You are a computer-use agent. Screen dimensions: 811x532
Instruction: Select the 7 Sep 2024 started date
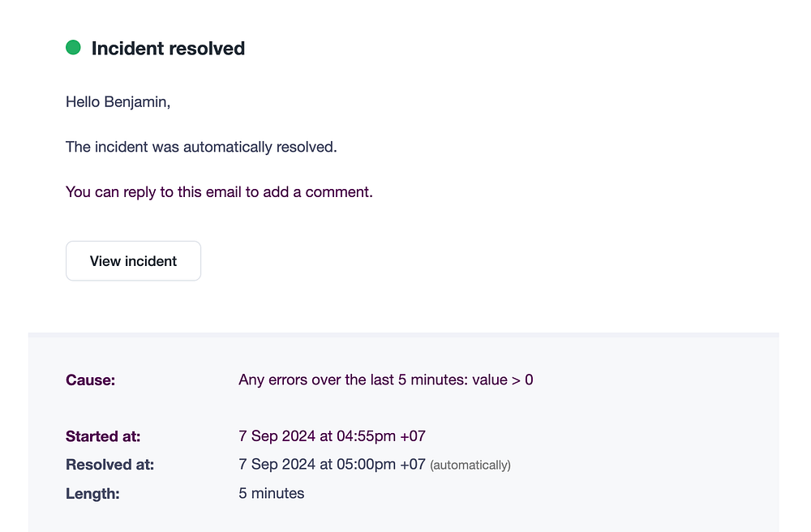(x=277, y=436)
